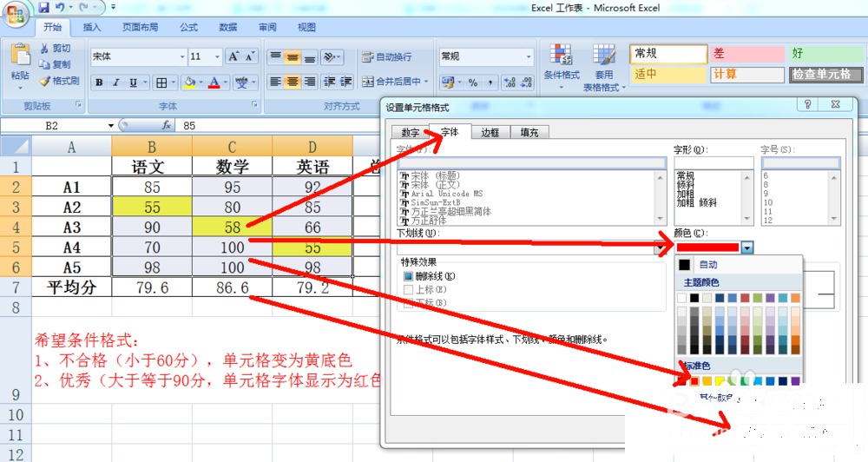Image resolution: width=868 pixels, height=462 pixels.
Task: Increase font size with large A
Action: tap(234, 56)
